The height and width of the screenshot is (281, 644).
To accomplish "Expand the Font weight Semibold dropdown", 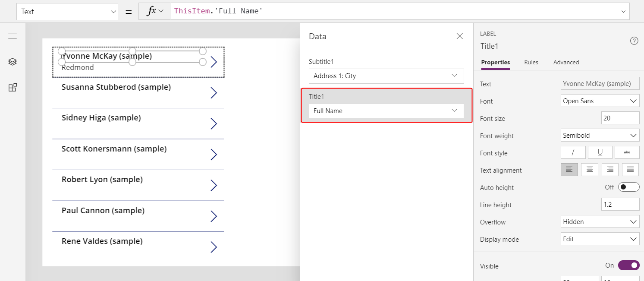I will 600,136.
